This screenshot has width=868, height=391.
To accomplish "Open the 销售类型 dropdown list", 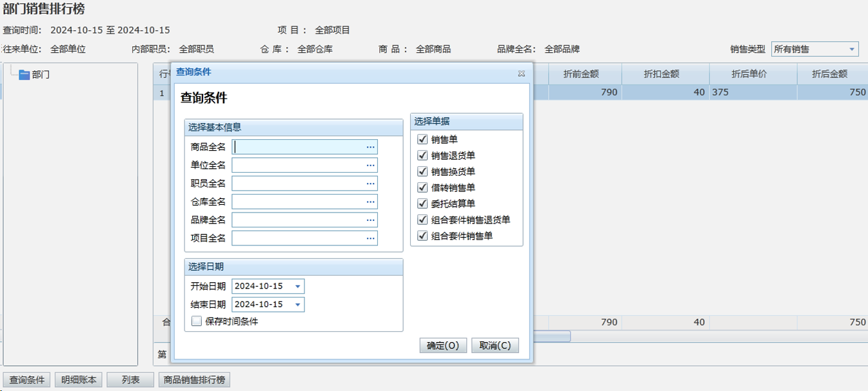I will [x=852, y=50].
